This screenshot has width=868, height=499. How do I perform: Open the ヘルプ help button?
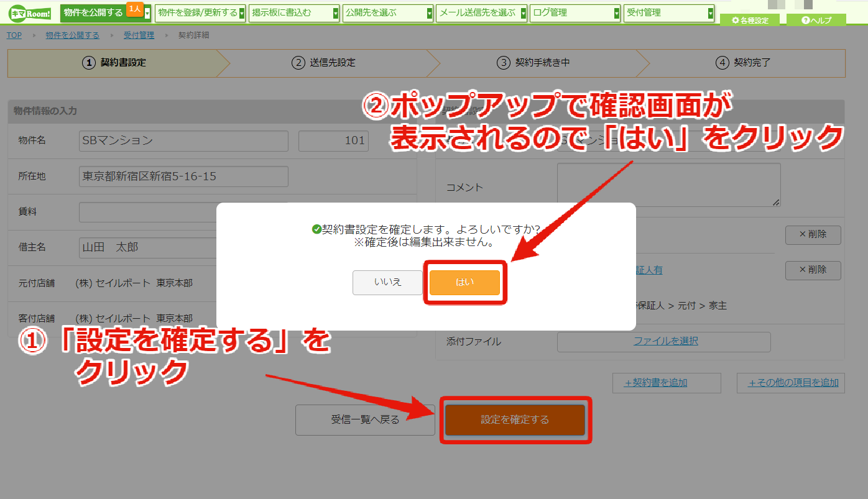pyautogui.click(x=816, y=21)
